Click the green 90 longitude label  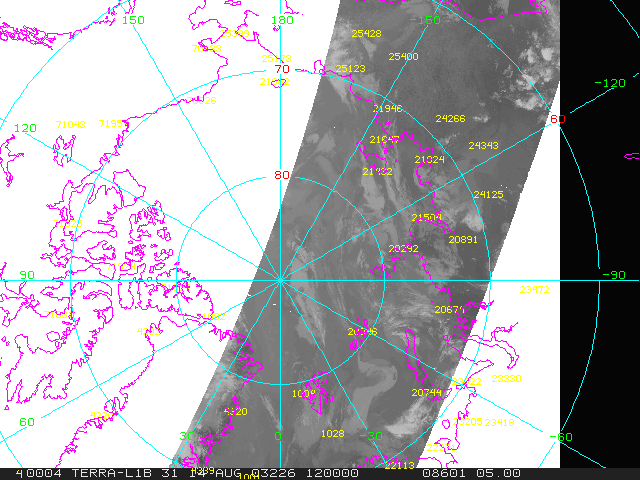(27, 275)
